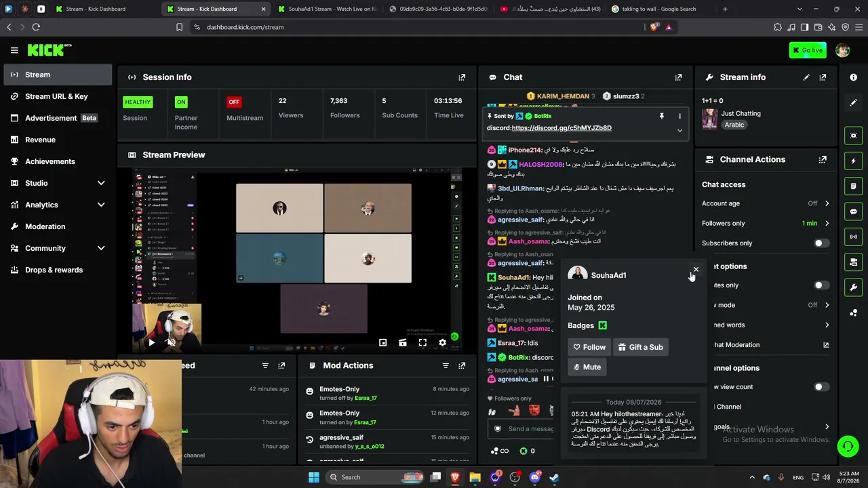Open filter for the activity feed panel
Image resolution: width=868 pixels, height=488 pixels.
tap(265, 365)
